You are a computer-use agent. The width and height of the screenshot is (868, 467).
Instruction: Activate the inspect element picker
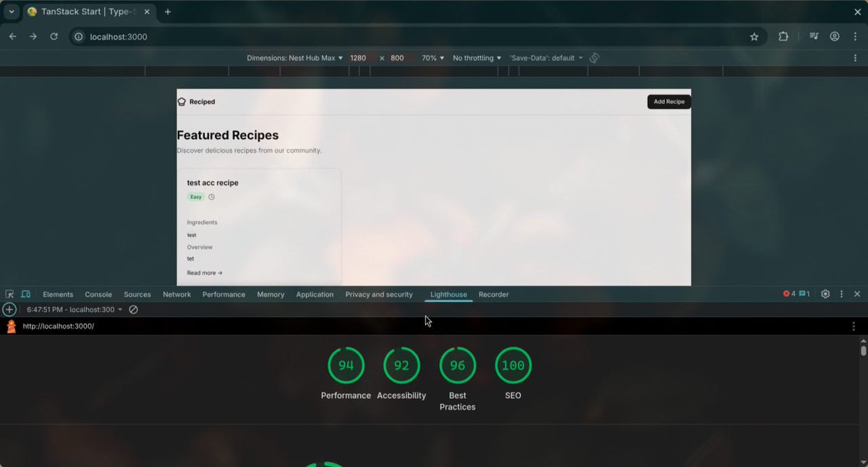(x=9, y=295)
